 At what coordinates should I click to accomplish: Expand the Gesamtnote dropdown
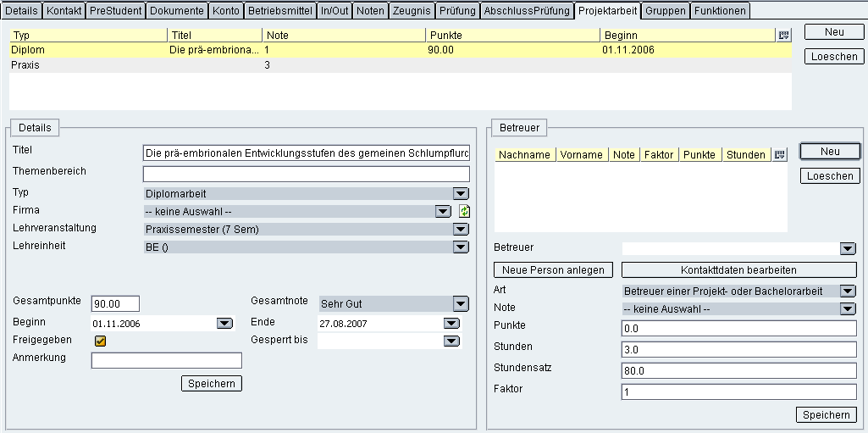click(x=461, y=303)
